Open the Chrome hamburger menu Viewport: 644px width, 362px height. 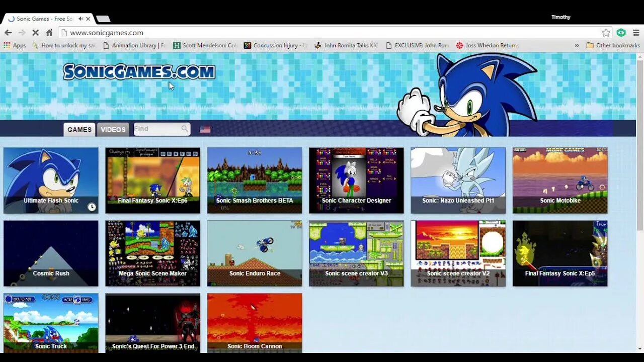636,33
